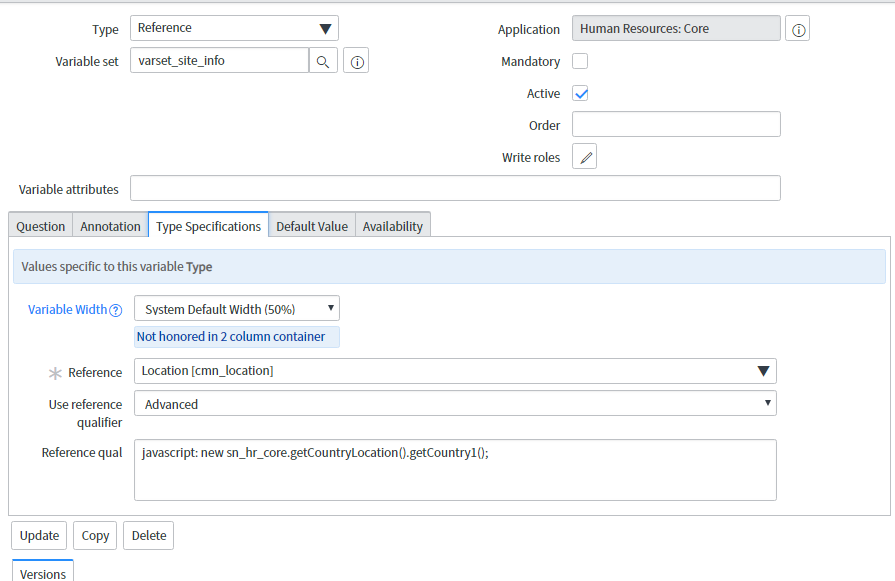Viewport: 895px width, 581px height.
Task: Focus the Order input field
Action: (676, 124)
